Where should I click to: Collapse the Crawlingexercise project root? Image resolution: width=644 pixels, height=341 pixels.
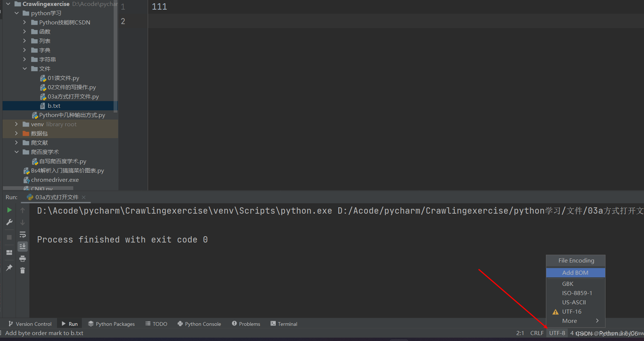8,4
